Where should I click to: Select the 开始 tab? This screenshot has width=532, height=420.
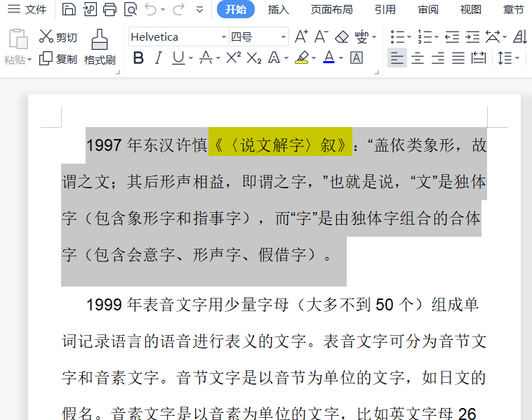coord(236,9)
